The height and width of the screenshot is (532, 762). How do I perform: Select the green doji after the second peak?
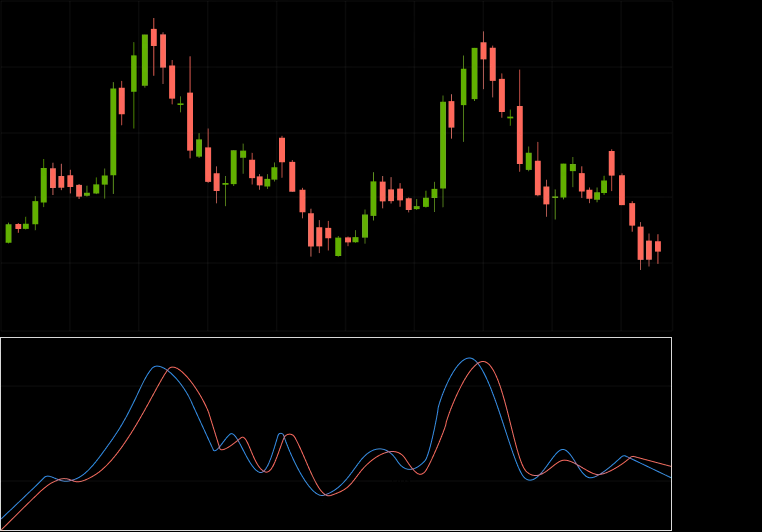(510, 117)
